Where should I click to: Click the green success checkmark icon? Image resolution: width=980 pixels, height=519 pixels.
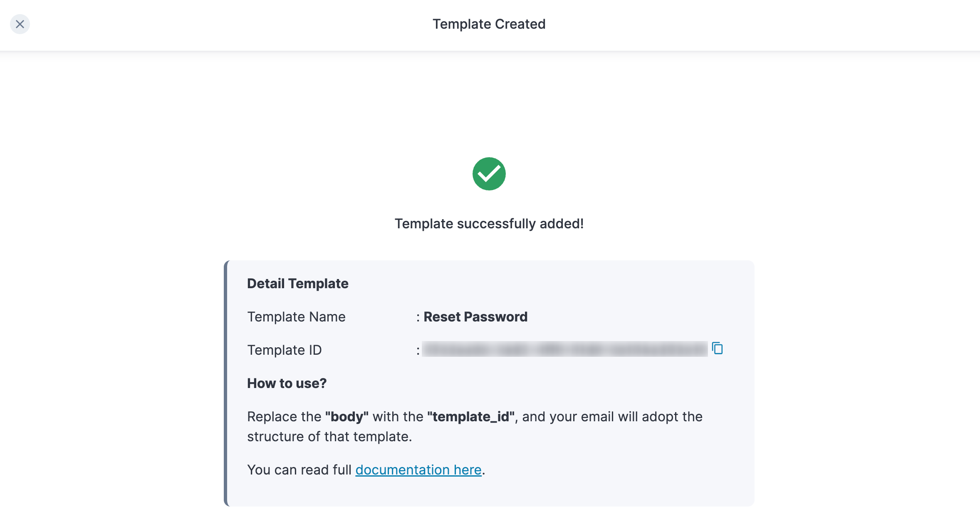pos(489,174)
